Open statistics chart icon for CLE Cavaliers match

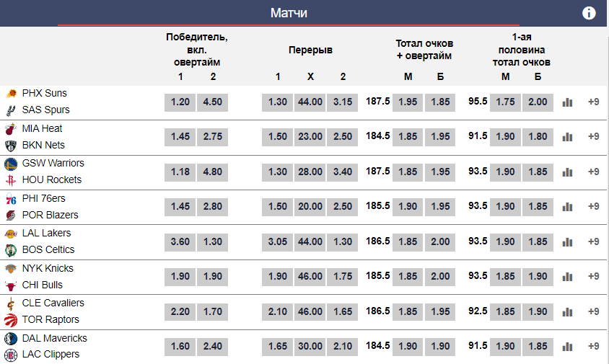coord(567,312)
